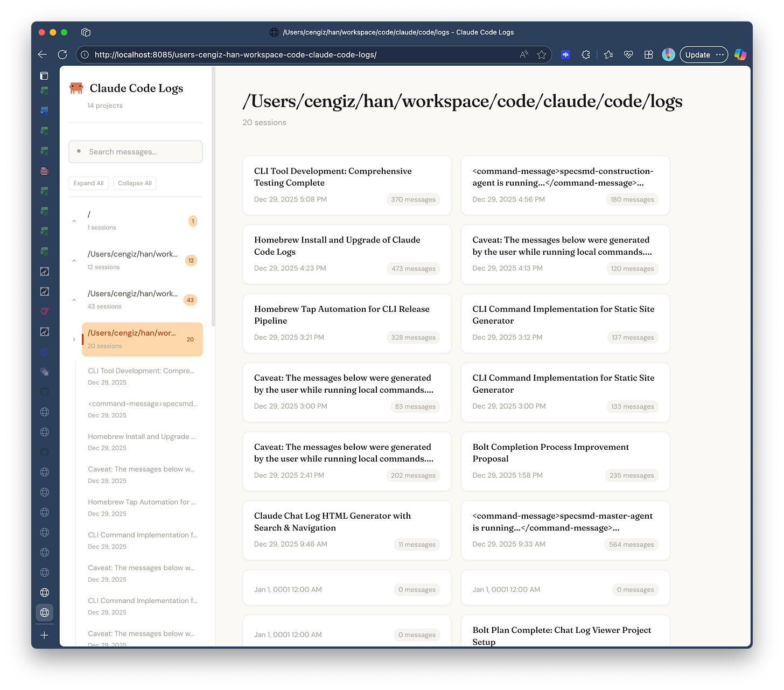Switch to the blue circle icon tab

click(x=45, y=352)
